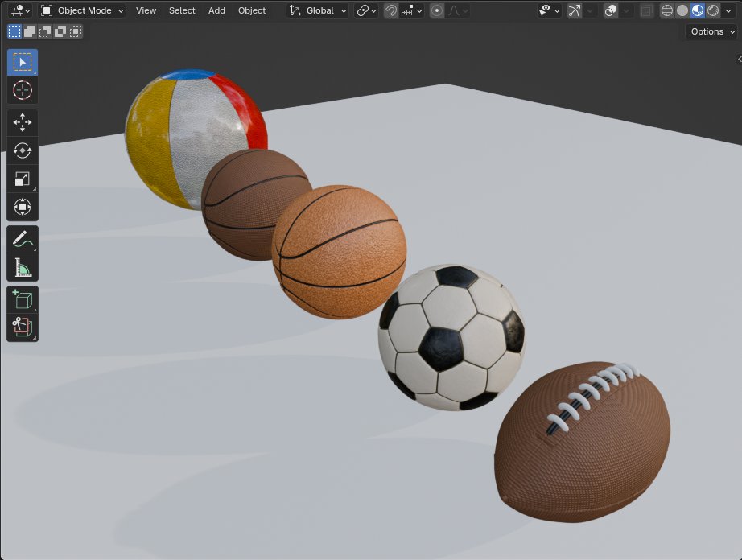Open viewport shading options dropdown

(x=728, y=10)
